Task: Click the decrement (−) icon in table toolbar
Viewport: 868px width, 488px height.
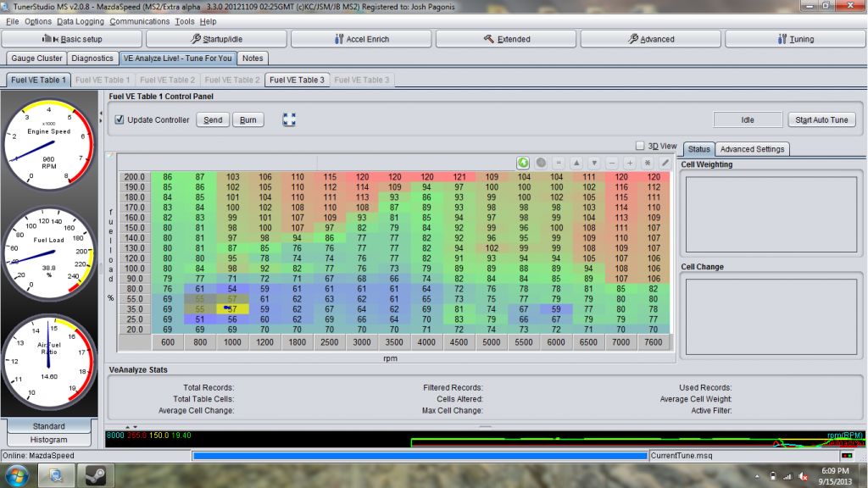Action: point(612,163)
